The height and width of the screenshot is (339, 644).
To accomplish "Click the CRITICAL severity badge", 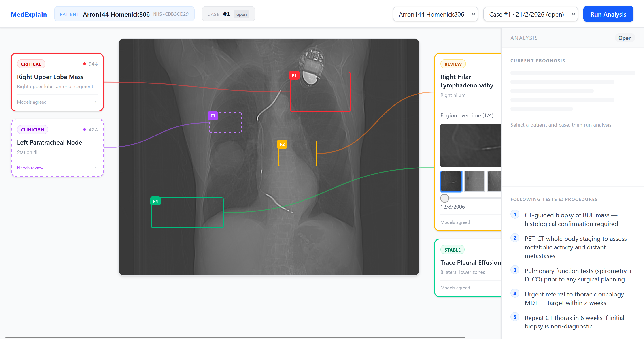I will [x=31, y=64].
